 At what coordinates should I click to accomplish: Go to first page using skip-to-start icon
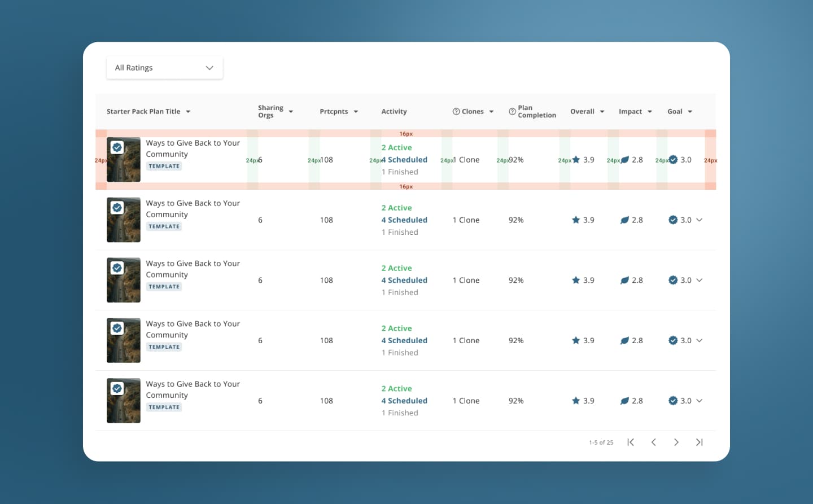[x=631, y=442]
